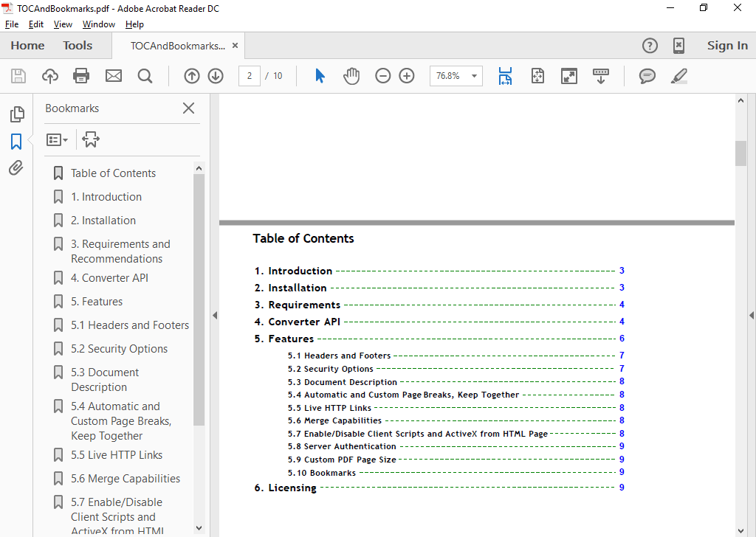Open the Find search tool

[145, 76]
